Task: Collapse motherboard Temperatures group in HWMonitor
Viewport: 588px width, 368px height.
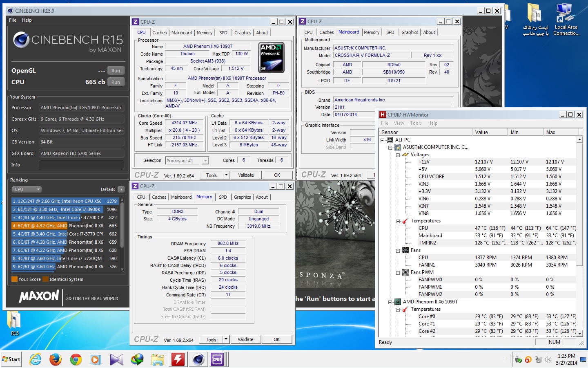Action: [398, 221]
